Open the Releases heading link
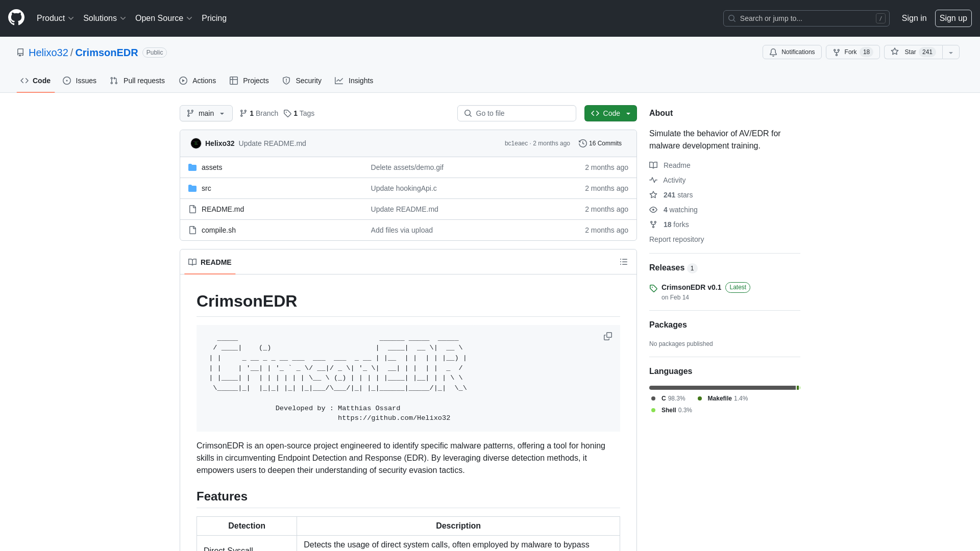 (667, 268)
